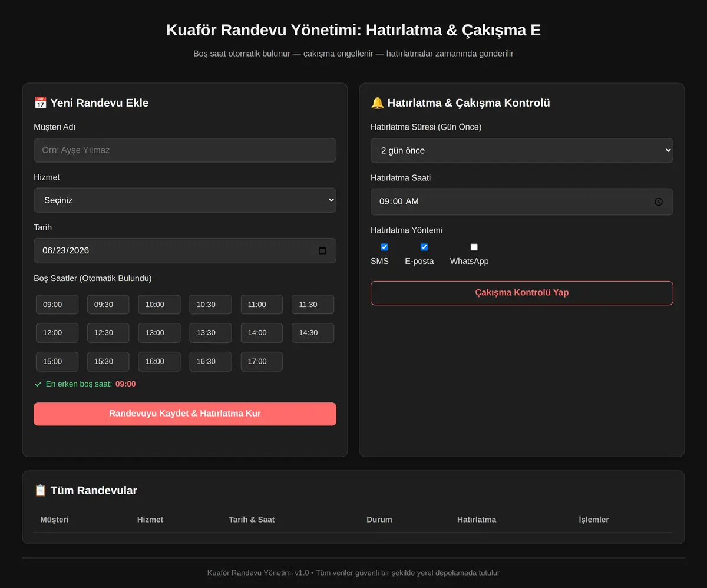Open the clock picker icon in Hatırlatma Saati

pos(659,201)
